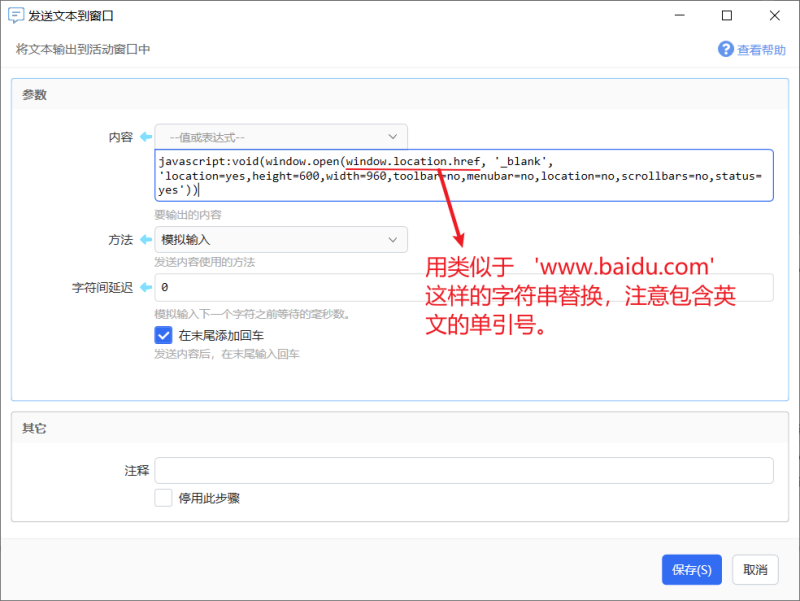Screen dimensions: 800x601
Task: Click the 字符间延迟 delay input field
Action: pos(464,287)
